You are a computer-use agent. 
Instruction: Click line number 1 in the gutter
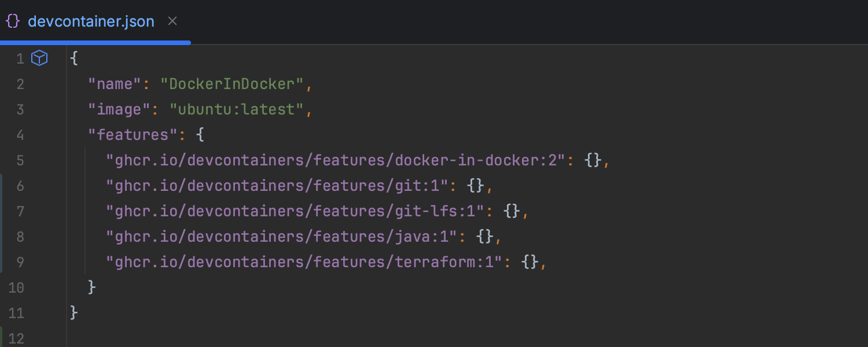point(20,58)
